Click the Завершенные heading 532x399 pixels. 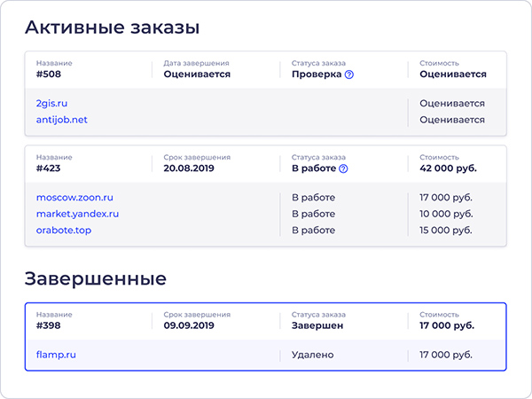click(96, 278)
